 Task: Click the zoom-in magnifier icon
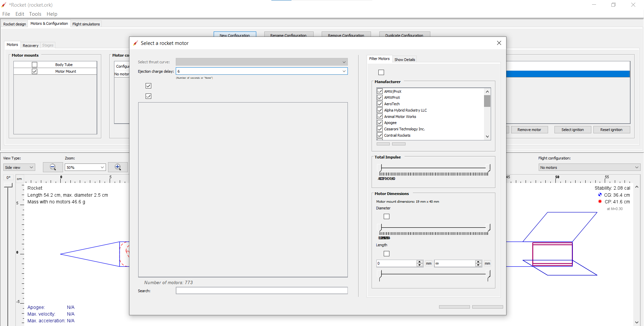tap(118, 167)
